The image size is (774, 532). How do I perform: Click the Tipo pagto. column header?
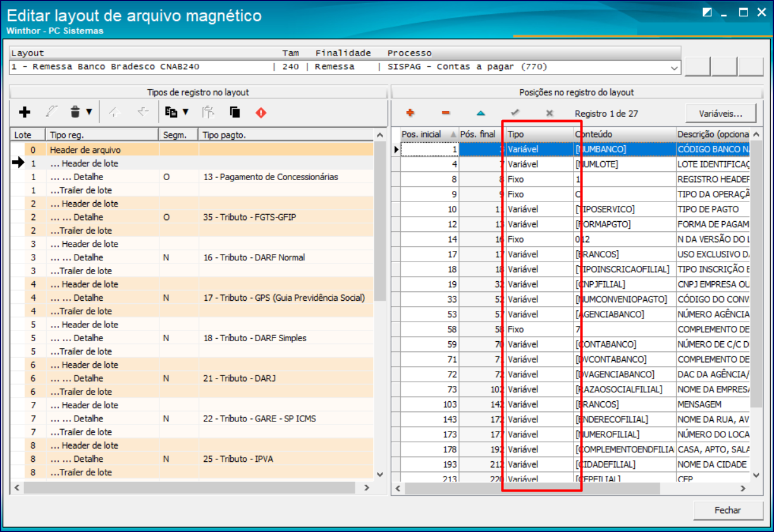pos(286,135)
